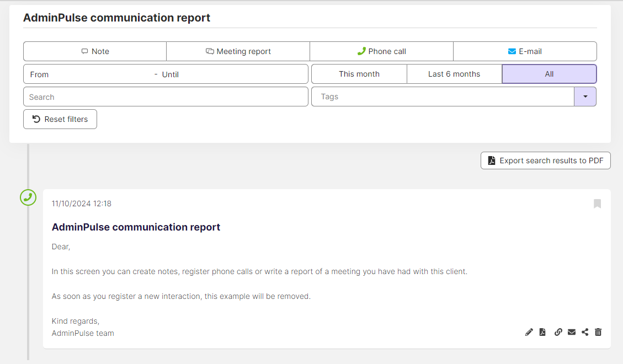Export this entry using the PDF file icon

point(542,332)
